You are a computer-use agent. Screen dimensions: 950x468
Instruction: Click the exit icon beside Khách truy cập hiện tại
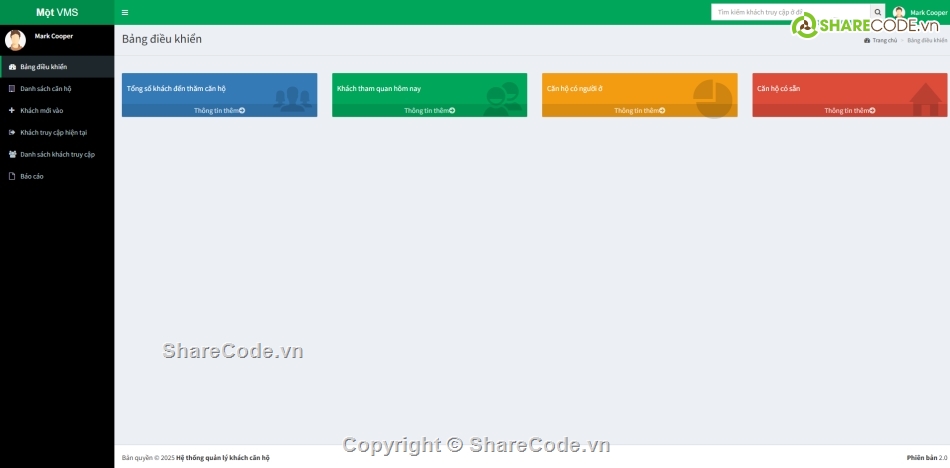click(12, 132)
